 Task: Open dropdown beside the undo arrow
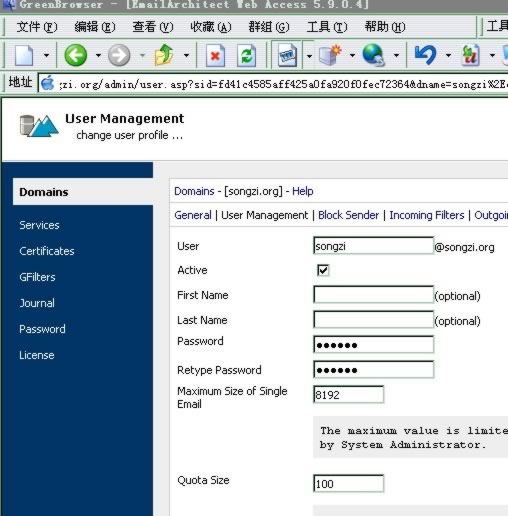(x=448, y=55)
